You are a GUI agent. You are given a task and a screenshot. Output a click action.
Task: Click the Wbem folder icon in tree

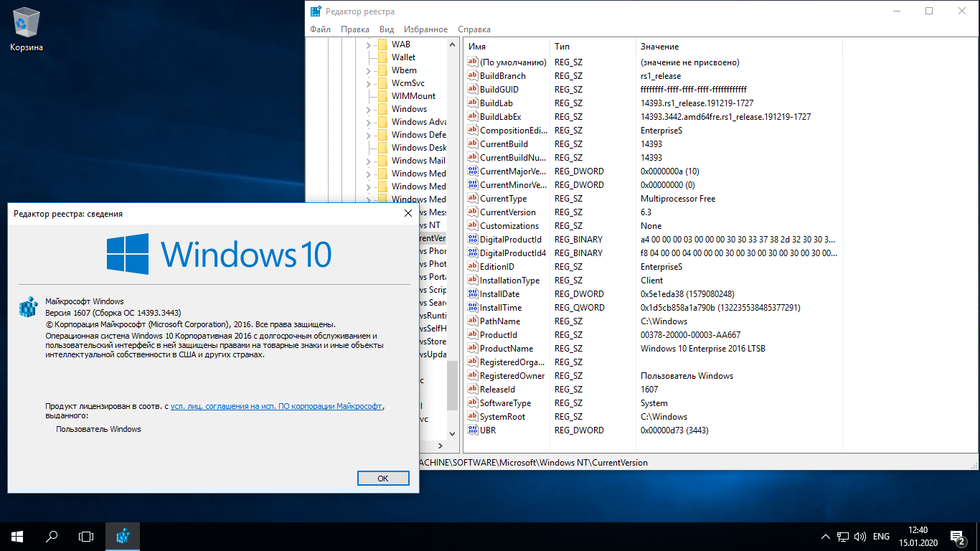tap(382, 70)
